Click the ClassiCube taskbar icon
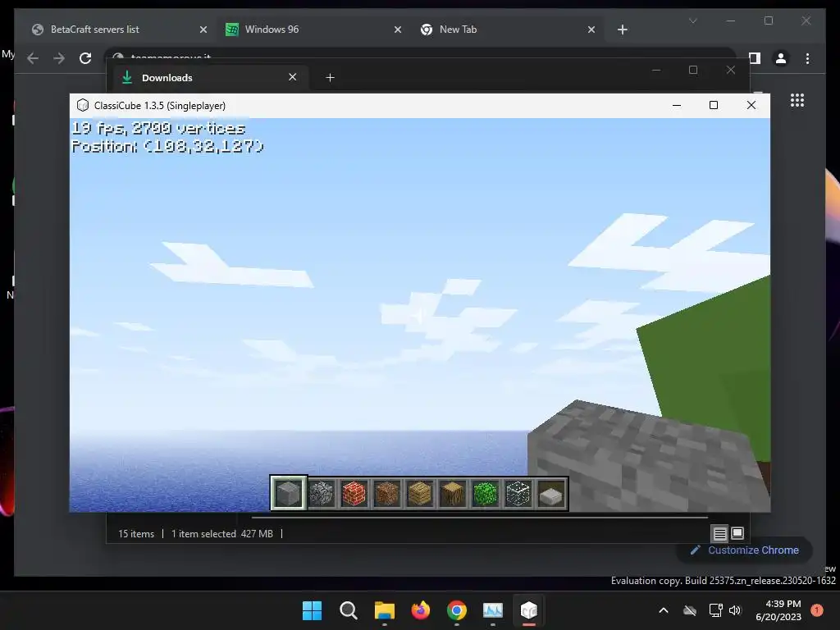The width and height of the screenshot is (840, 630). pos(529,610)
